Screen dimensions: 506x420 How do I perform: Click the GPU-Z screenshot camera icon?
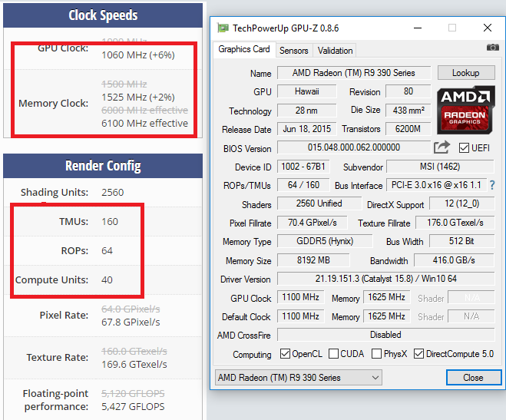[x=492, y=48]
